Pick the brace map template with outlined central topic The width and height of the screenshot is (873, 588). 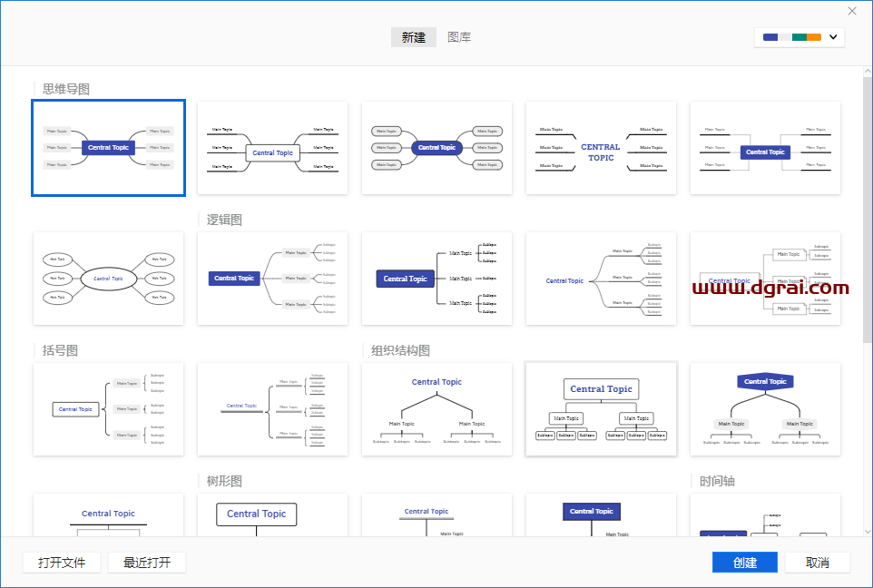pos(109,409)
